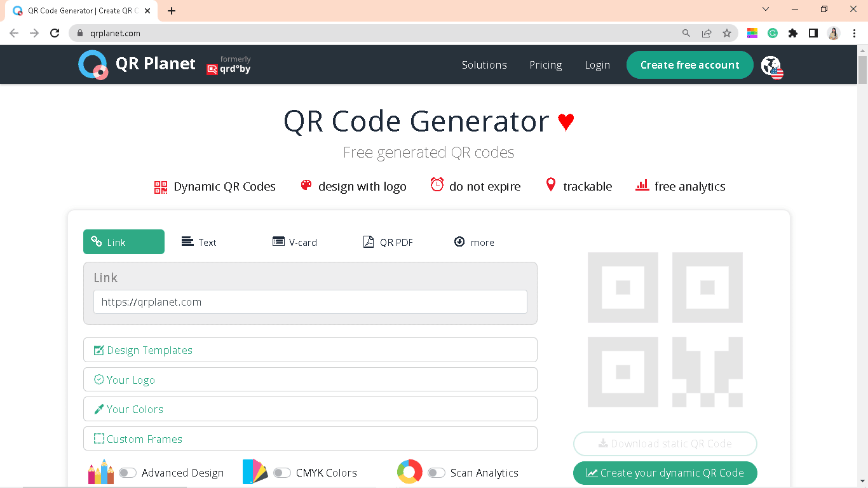Image resolution: width=868 pixels, height=488 pixels.
Task: Go back with browser back arrow
Action: [14, 33]
